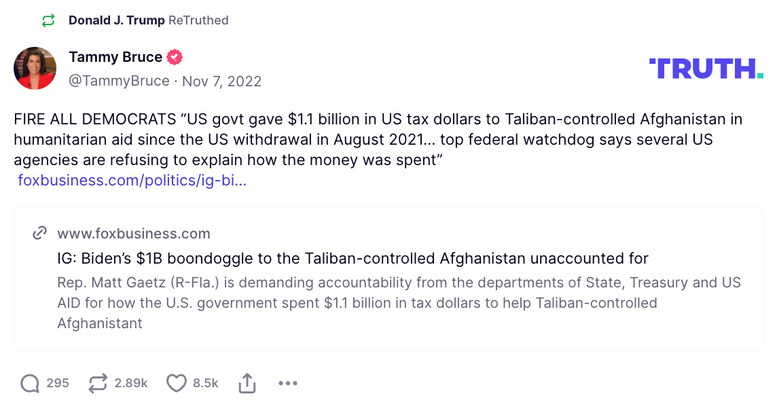
Task: Like the post with the heart icon
Action: pos(176,382)
